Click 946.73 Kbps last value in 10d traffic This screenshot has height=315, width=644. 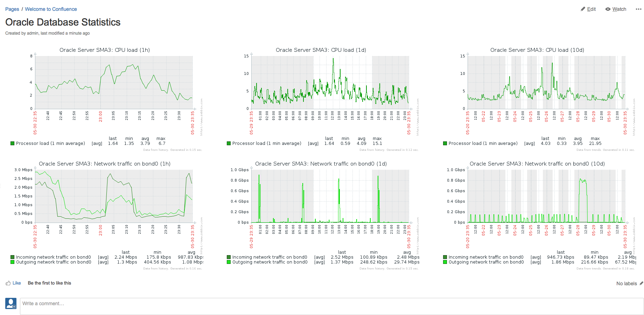561,257
